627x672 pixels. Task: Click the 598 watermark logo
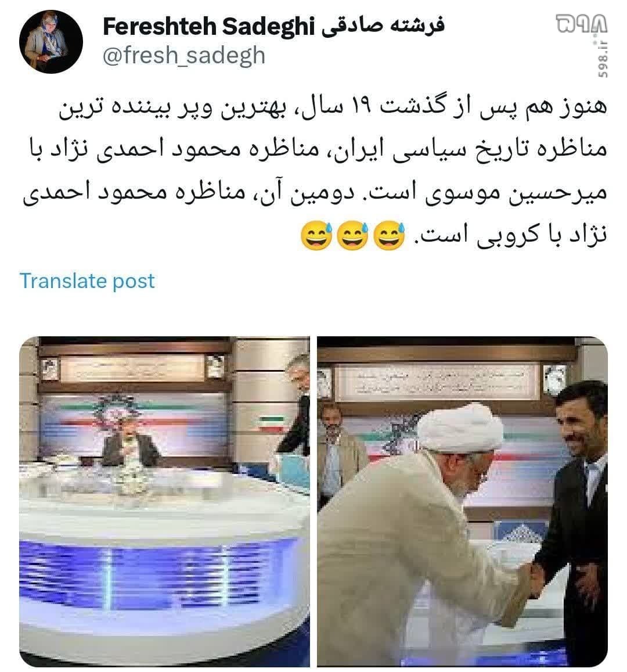click(581, 24)
